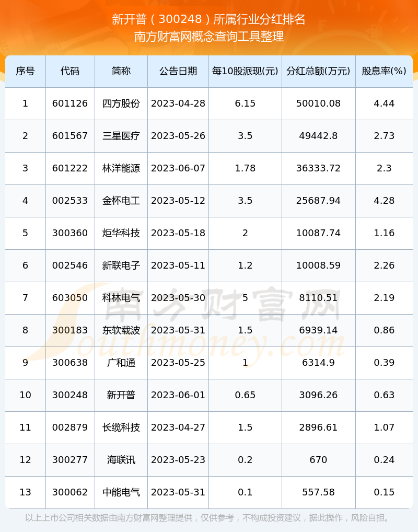Click the 公告日期 column header

[178, 71]
